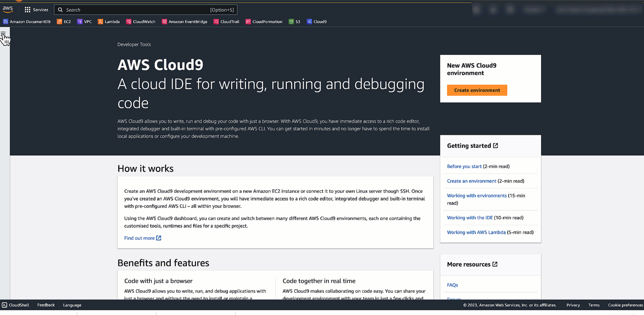Click the New AWS Cloud9 environment heading
Viewport: 644px width, 315px height.
coord(472,69)
